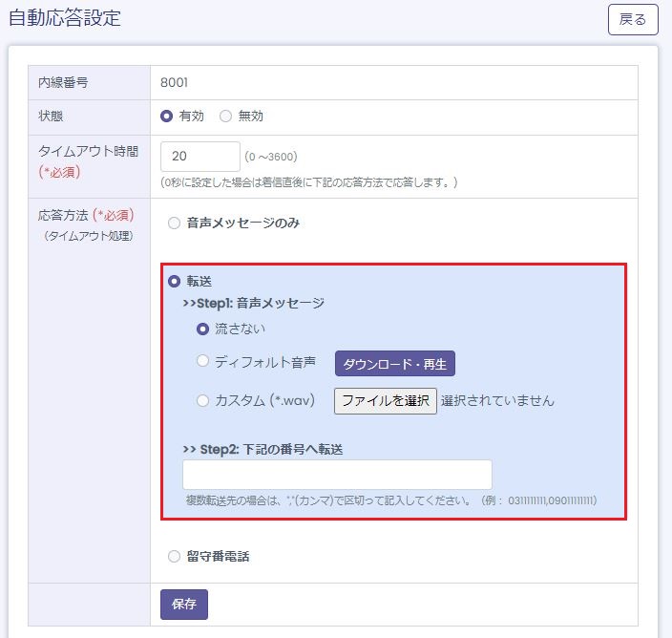Click the タイムアウト時間 input field
Screen dimensions: 672x638
[x=200, y=157]
